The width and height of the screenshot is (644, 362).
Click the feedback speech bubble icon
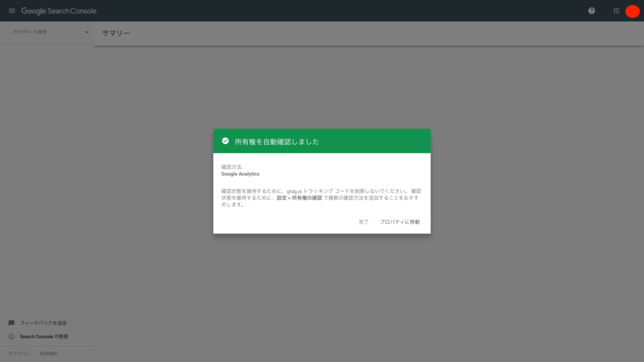point(11,323)
